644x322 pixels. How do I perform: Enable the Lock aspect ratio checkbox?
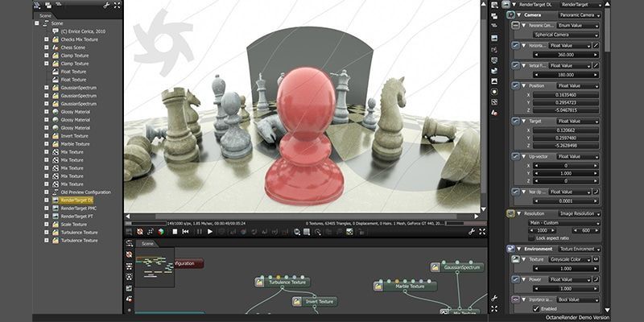(530, 238)
